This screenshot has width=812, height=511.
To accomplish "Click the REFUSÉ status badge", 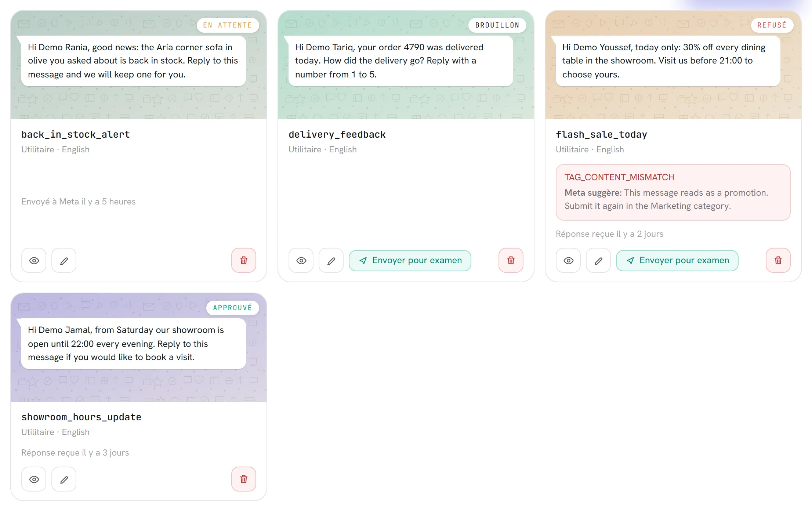I will point(772,25).
